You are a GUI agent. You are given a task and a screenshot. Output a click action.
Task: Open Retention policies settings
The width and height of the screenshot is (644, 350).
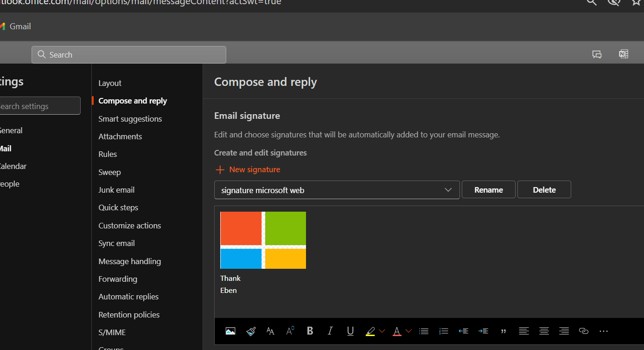[129, 315]
